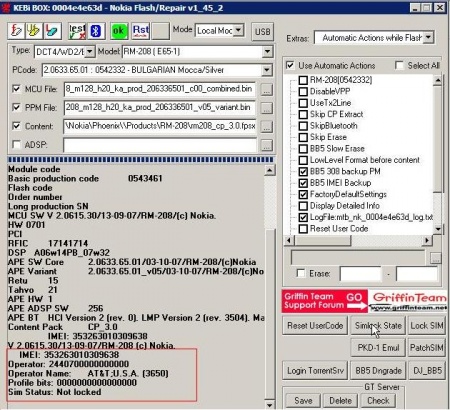The image size is (450, 410).
Task: Enable the Erase checkbox
Action: pos(301,274)
